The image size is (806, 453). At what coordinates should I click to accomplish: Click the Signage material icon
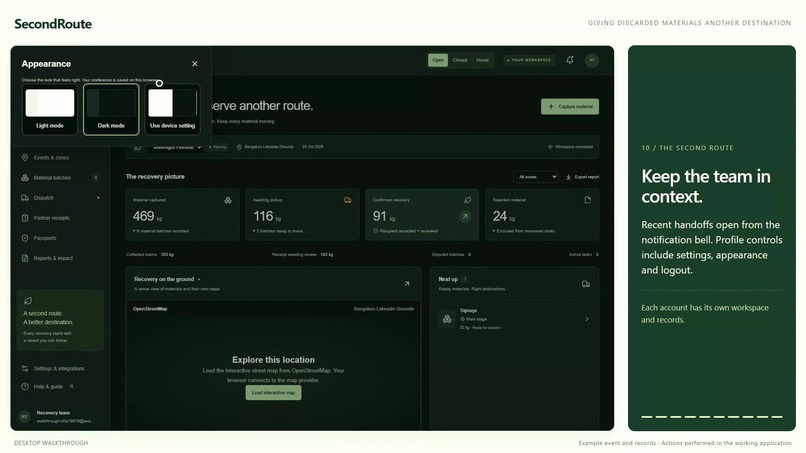(x=447, y=319)
